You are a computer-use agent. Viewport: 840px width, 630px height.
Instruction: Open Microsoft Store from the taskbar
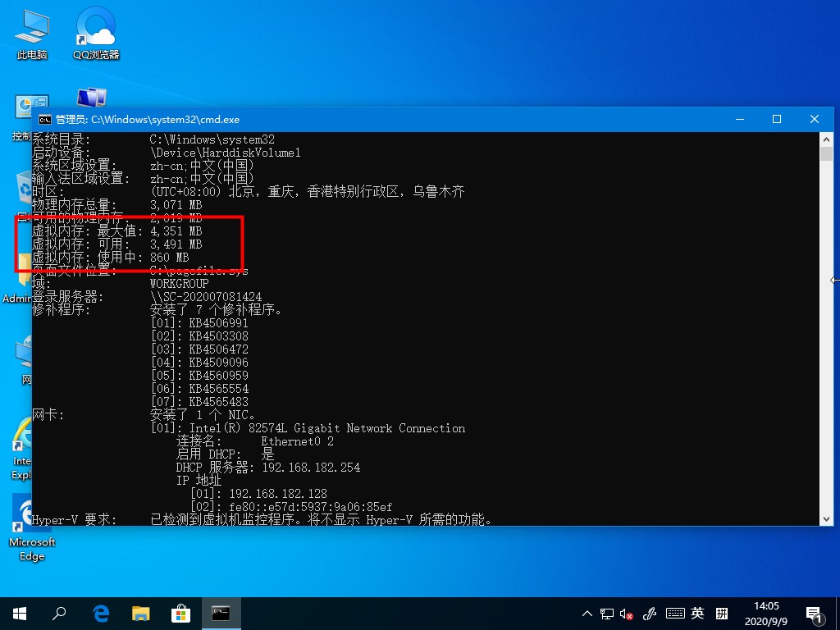pos(180,613)
